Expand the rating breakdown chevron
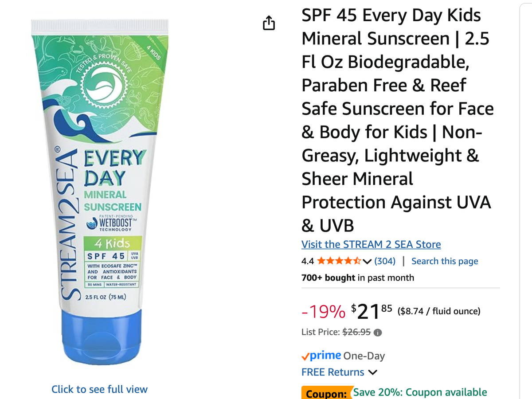Viewport: 532px width, 399px height. pyautogui.click(x=367, y=261)
